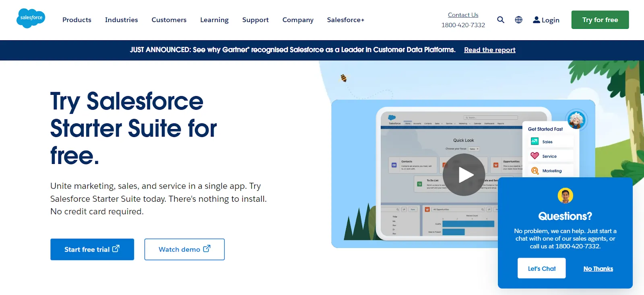Click the Service heart icon
Screen dimensions: 644x295
(535, 156)
